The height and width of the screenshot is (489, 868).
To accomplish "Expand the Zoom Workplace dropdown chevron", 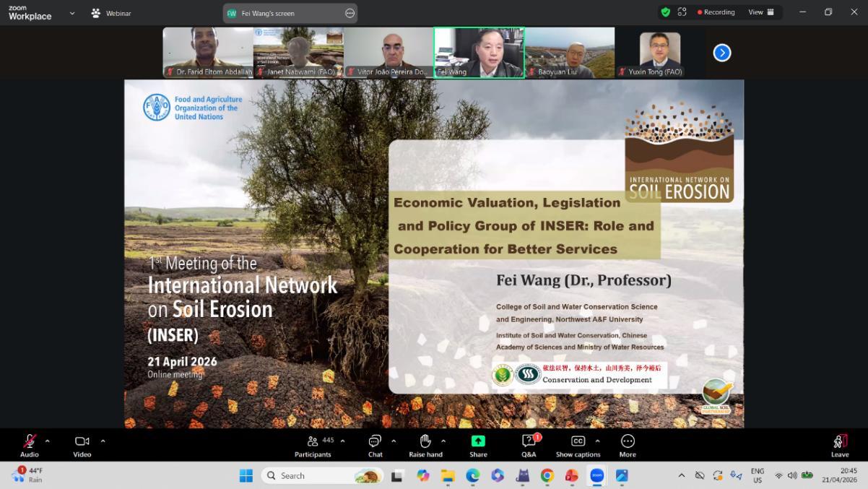I will (x=71, y=13).
